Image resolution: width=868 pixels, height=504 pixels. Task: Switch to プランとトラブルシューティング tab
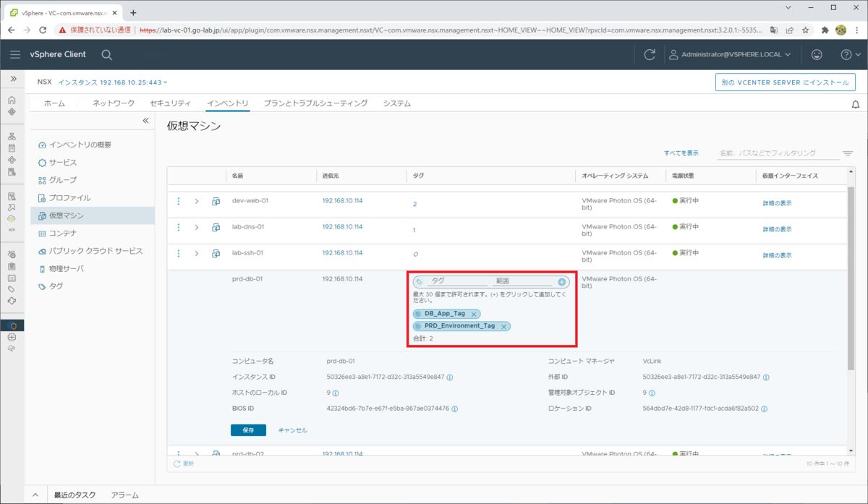(315, 103)
